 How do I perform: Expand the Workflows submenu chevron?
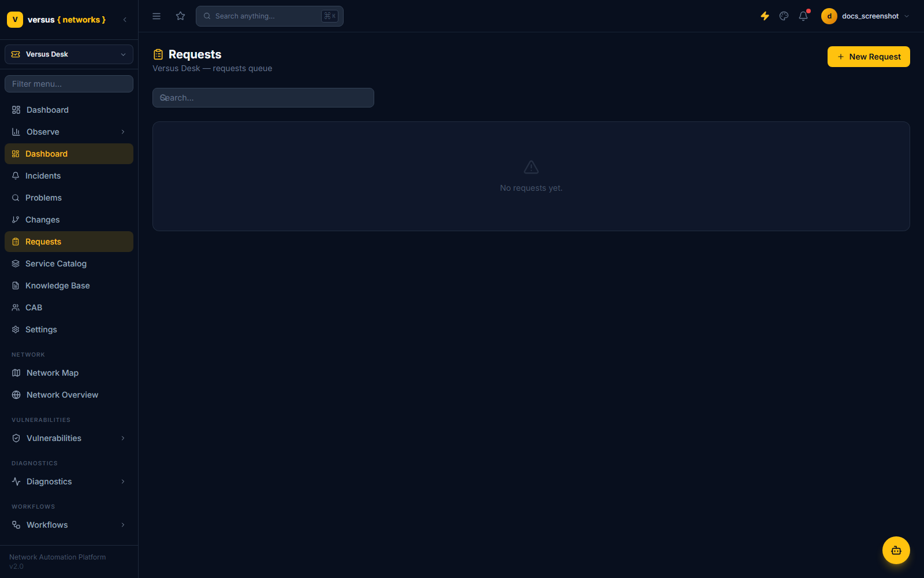[123, 525]
